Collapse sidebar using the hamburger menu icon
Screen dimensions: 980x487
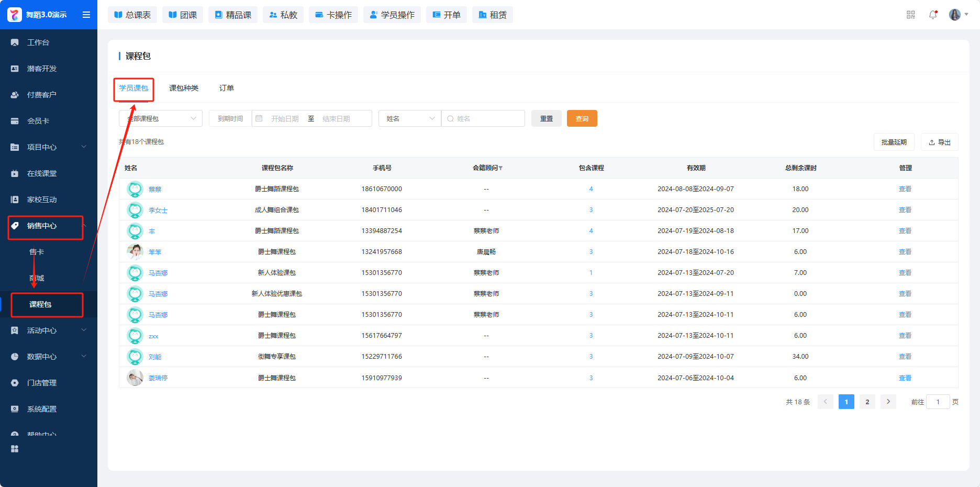(x=86, y=15)
